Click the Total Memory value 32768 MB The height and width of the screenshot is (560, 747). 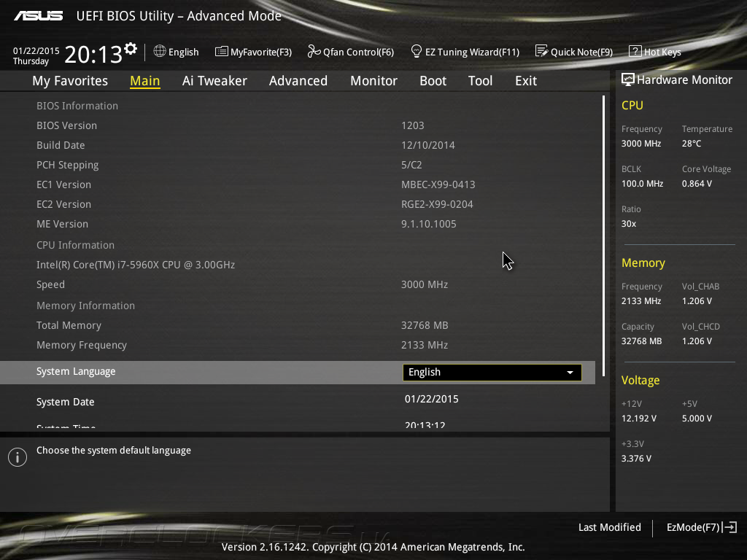tap(425, 325)
